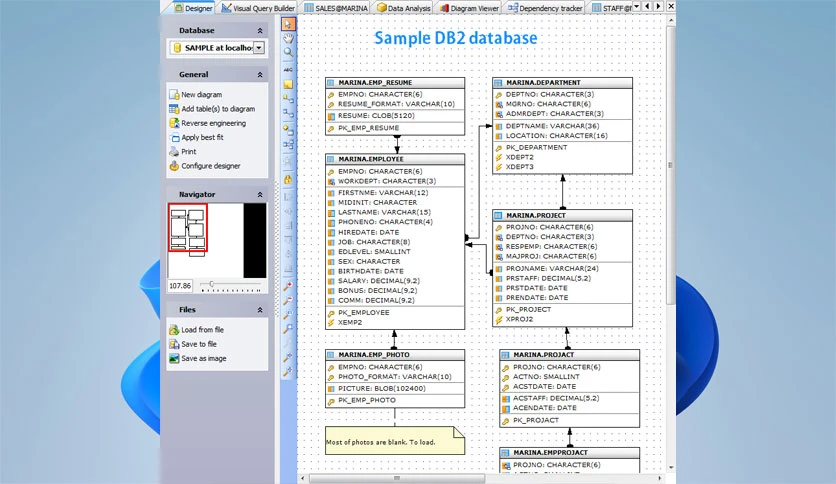Open the SALES@MARINA tab
The width and height of the screenshot is (836, 484).
click(336, 8)
